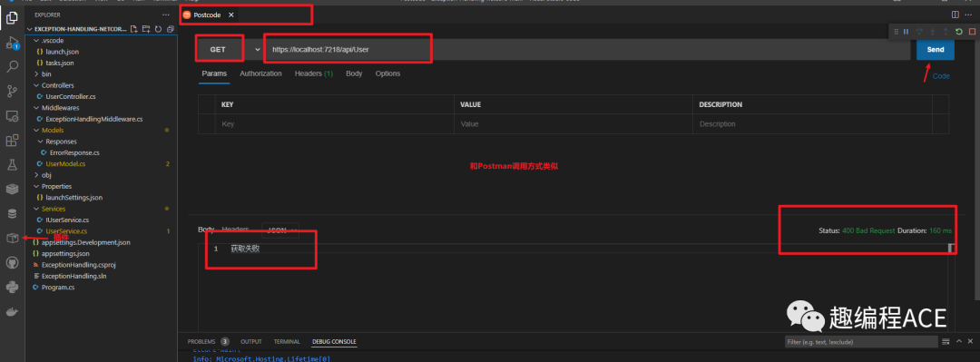Open Program.cs file
This screenshot has height=362, width=980.
(57, 288)
